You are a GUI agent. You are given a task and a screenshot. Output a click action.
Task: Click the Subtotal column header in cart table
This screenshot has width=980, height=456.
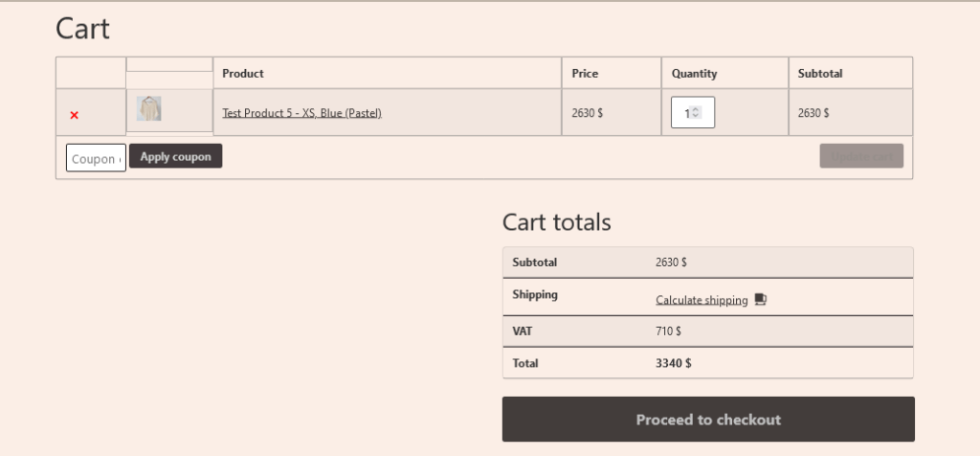(820, 73)
